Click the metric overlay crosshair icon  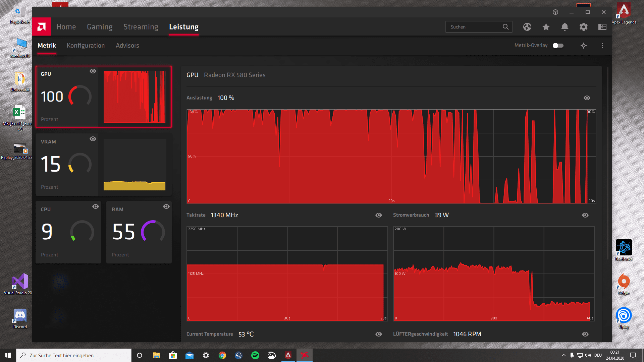(584, 46)
